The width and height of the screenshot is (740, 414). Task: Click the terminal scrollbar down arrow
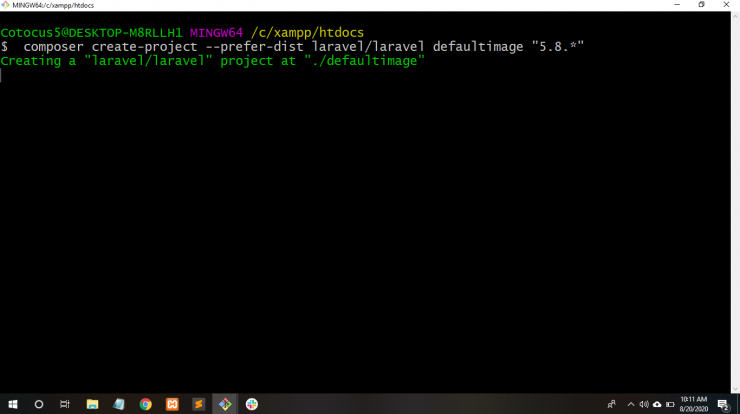pos(735,389)
